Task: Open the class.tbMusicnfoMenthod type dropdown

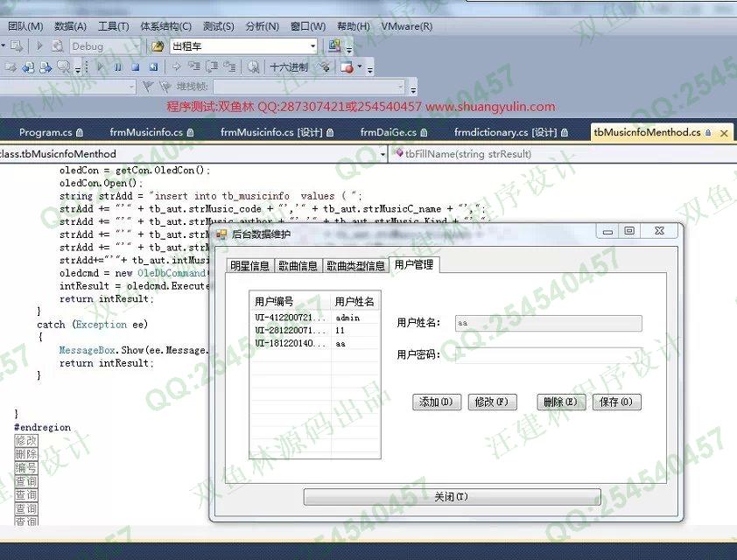Action: click(383, 154)
